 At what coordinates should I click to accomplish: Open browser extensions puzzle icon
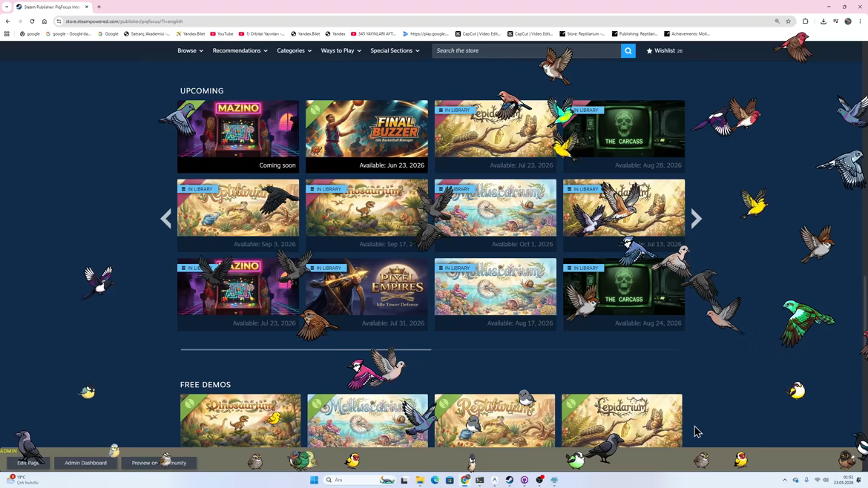(x=806, y=21)
